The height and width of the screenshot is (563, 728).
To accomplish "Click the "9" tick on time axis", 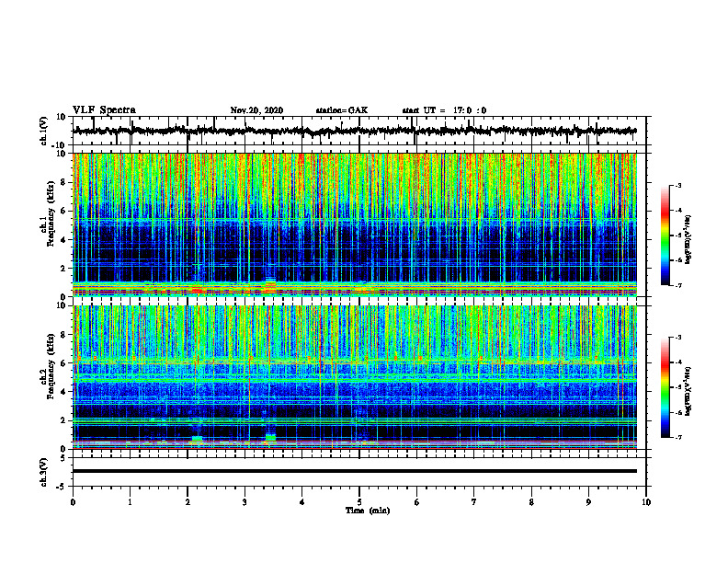I will click(588, 502).
